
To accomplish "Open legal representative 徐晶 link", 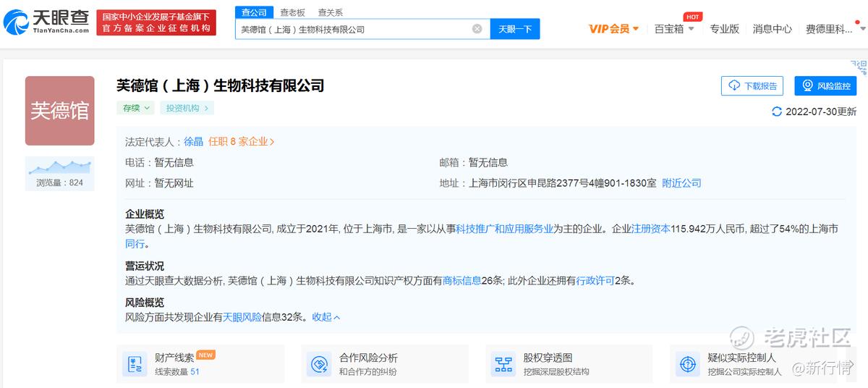I will click(x=193, y=142).
